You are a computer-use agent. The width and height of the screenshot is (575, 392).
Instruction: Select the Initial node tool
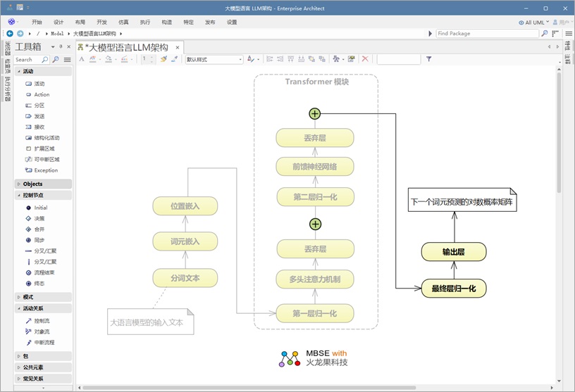click(40, 208)
